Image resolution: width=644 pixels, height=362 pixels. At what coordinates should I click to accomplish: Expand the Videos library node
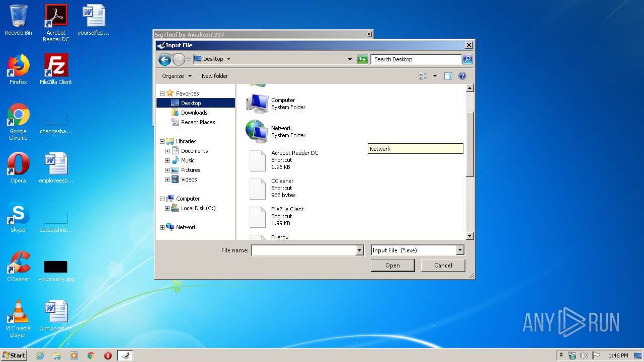pyautogui.click(x=167, y=179)
